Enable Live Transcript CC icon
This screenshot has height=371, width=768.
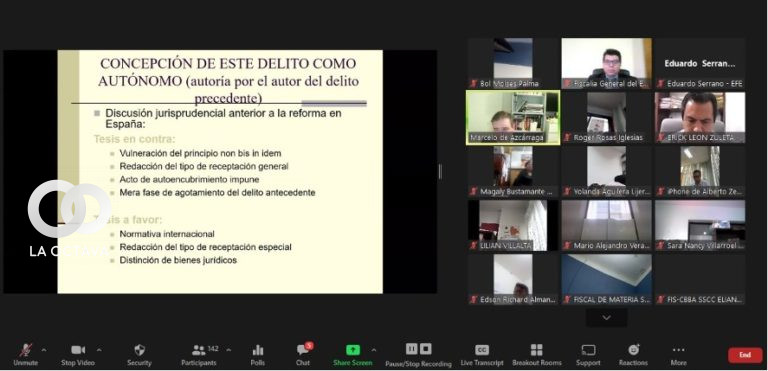pos(482,350)
